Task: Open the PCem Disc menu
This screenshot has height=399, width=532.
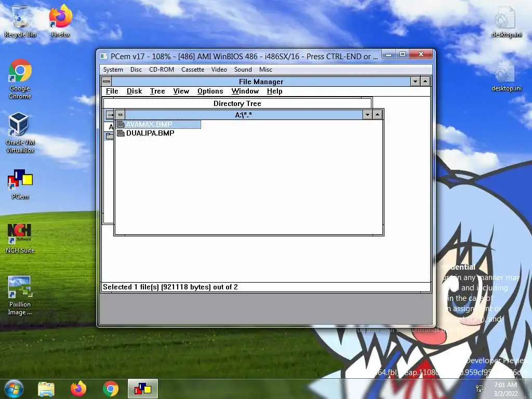Action: point(136,70)
